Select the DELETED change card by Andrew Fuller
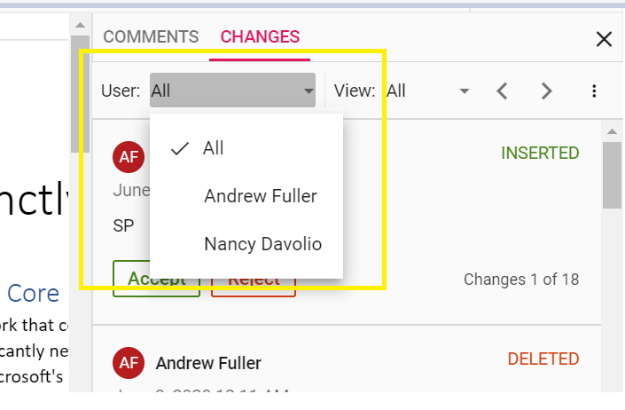This screenshot has width=625, height=410. coord(350,368)
